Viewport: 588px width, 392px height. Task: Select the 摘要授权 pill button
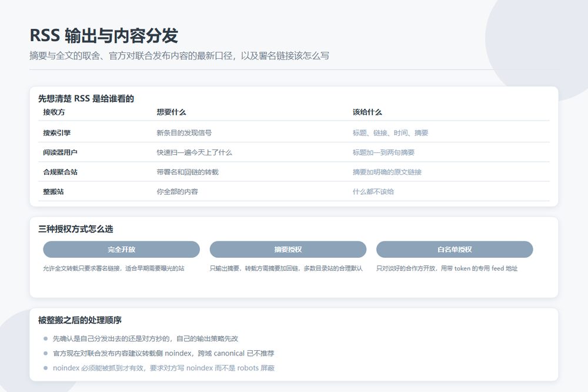point(288,250)
